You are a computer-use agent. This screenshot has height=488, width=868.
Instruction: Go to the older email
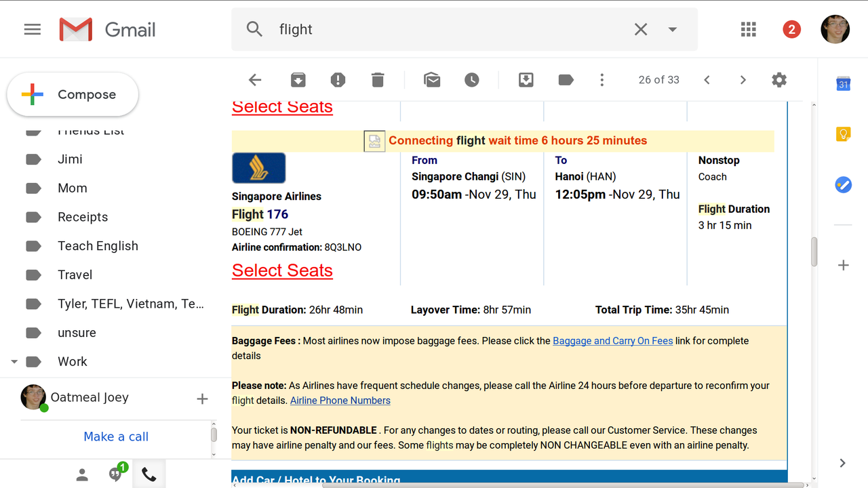pos(743,80)
